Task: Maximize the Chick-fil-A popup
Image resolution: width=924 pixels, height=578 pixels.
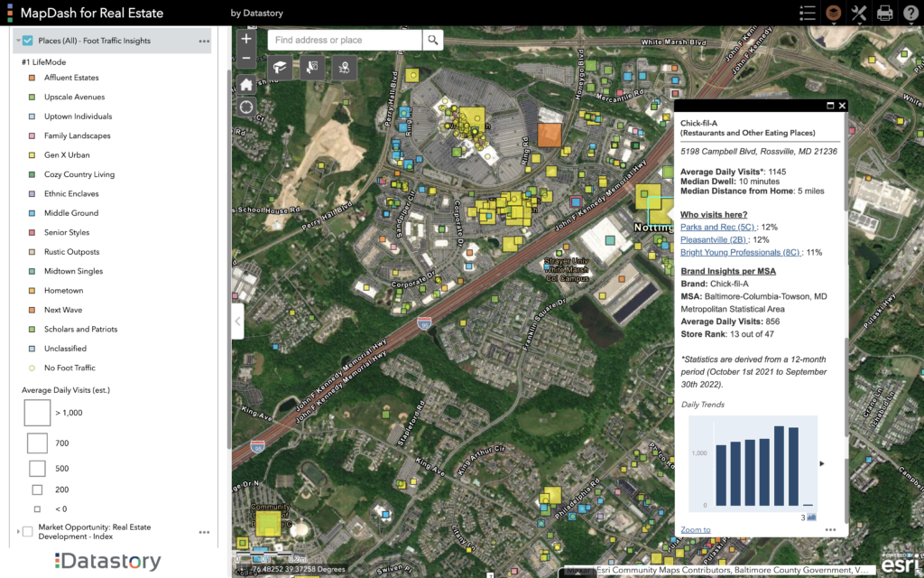Action: [830, 106]
